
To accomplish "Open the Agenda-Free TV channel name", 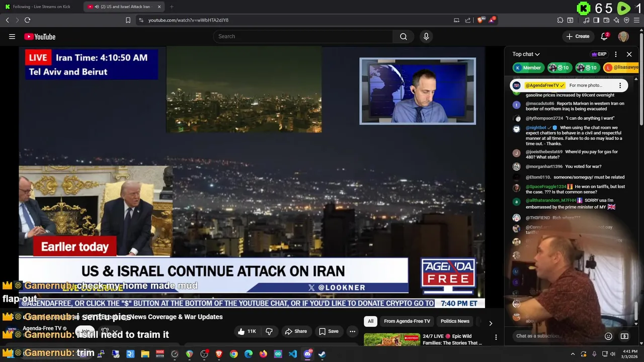I will [42, 328].
